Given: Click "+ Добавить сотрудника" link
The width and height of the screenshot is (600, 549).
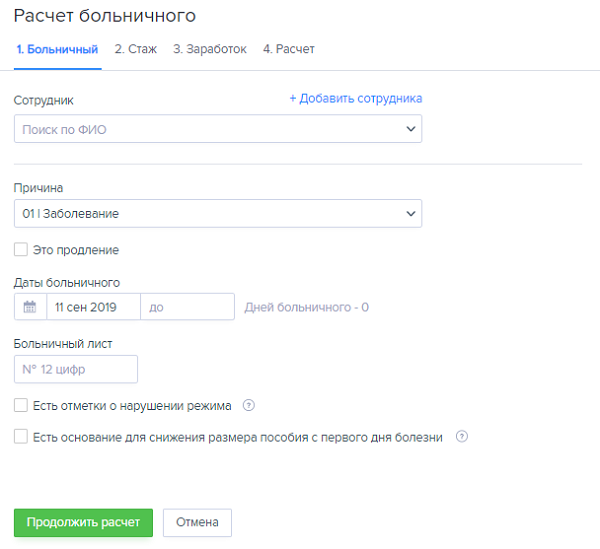Looking at the screenshot, I should (x=355, y=98).
